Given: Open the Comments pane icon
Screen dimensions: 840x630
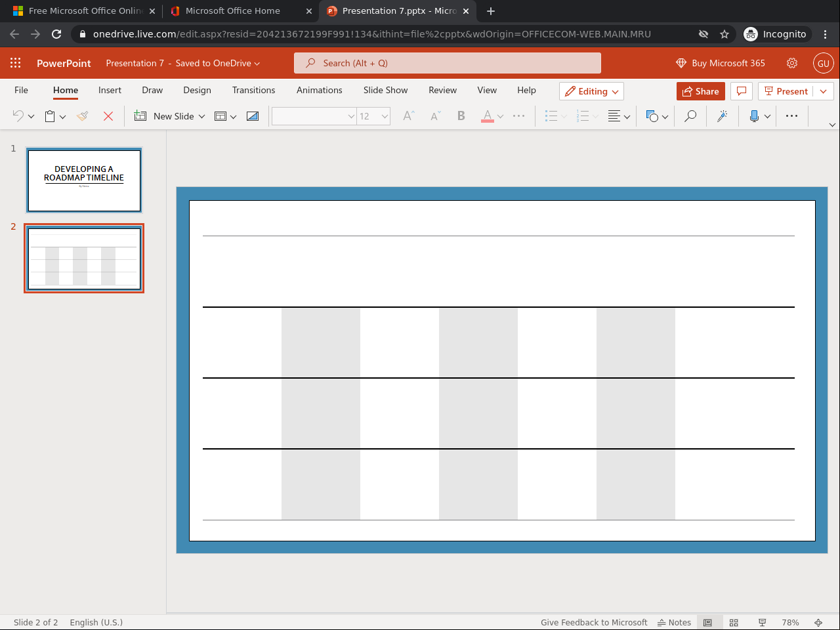Looking at the screenshot, I should (742, 91).
